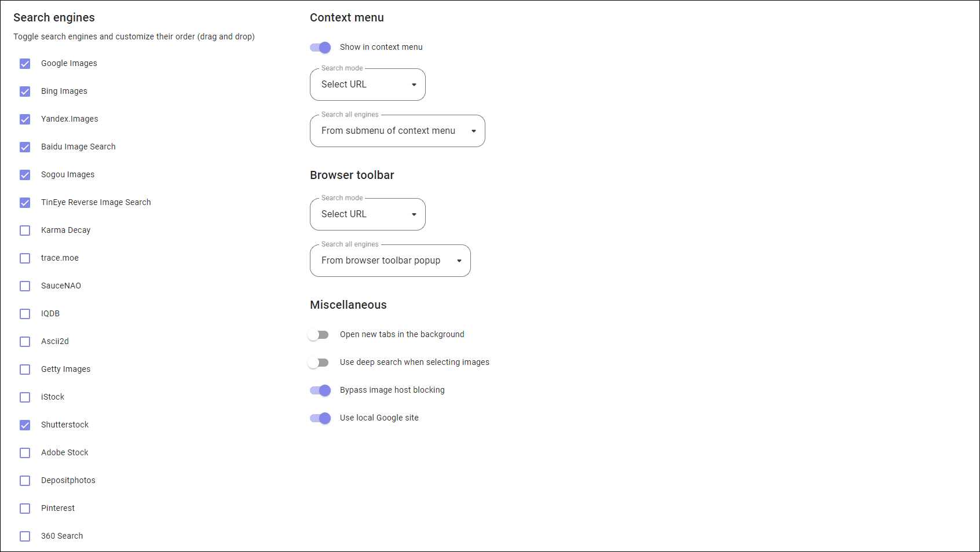Uncheck the Shutterstock checkbox
This screenshot has height=552, width=980.
(25, 425)
